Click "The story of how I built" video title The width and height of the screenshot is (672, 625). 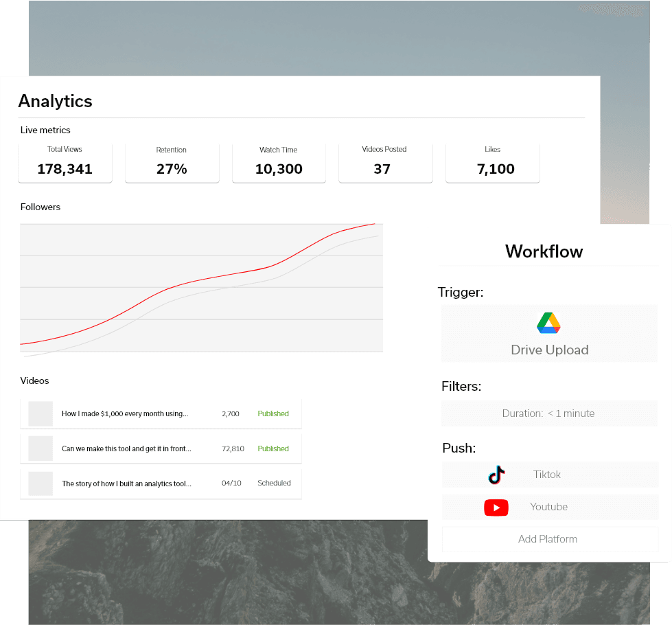click(126, 484)
